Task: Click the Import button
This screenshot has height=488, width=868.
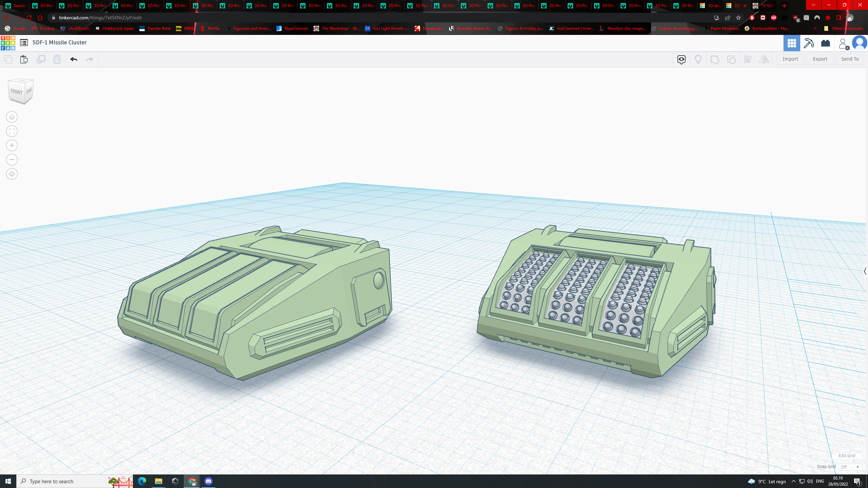Action: tap(790, 59)
